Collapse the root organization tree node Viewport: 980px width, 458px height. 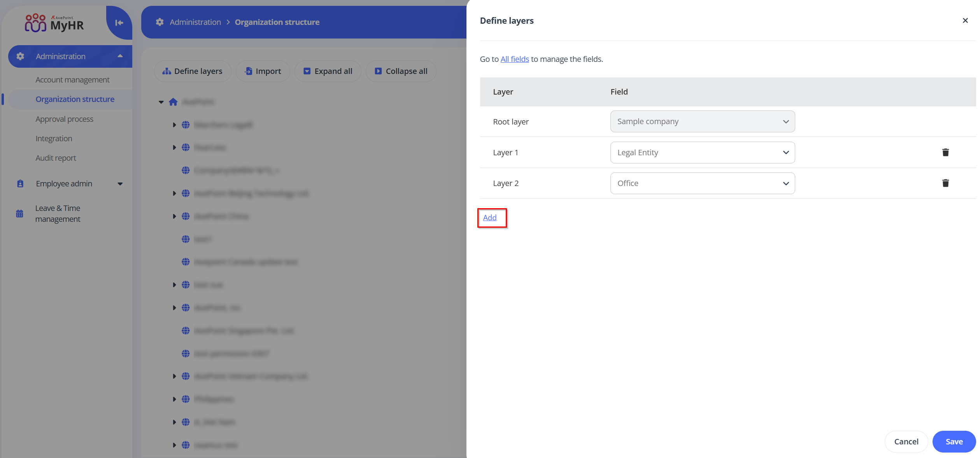point(161,102)
